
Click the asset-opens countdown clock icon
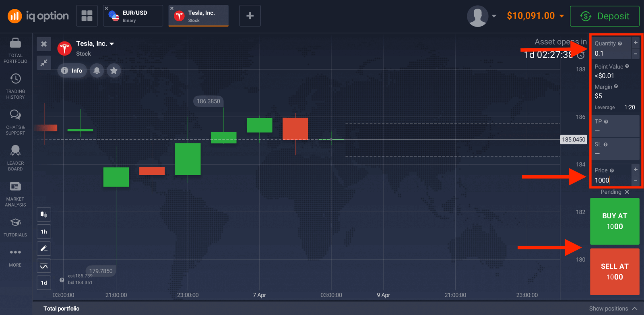tap(581, 55)
